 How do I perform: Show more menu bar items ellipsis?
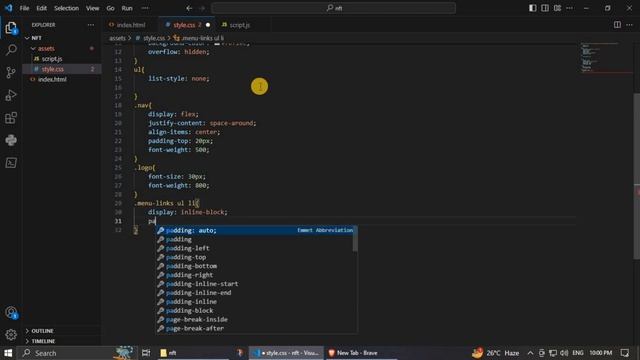[145, 8]
